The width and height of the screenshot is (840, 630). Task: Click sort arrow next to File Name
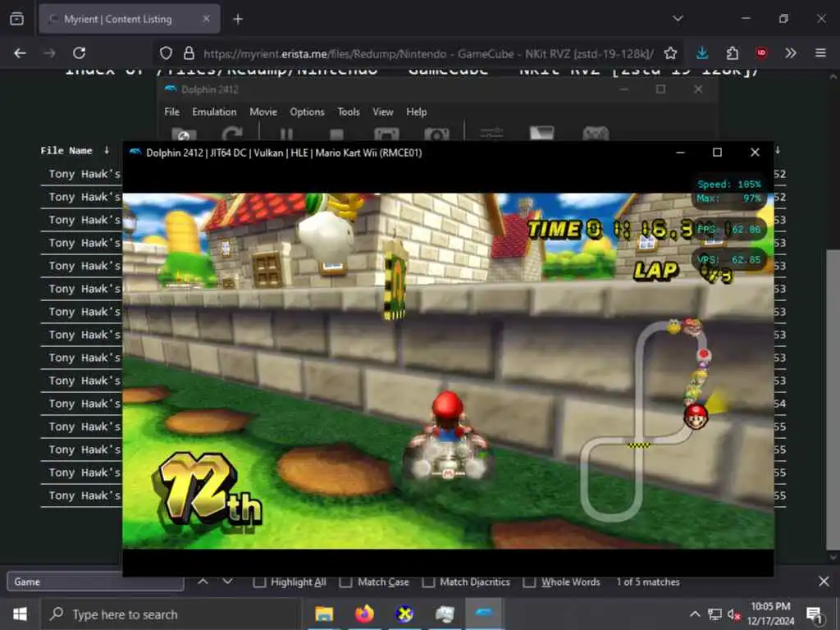pyautogui.click(x=107, y=151)
